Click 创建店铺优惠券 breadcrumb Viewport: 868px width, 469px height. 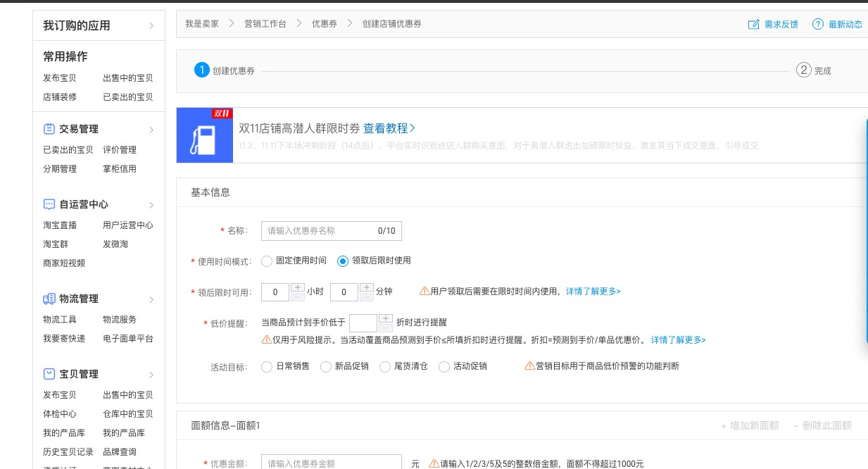tap(392, 24)
